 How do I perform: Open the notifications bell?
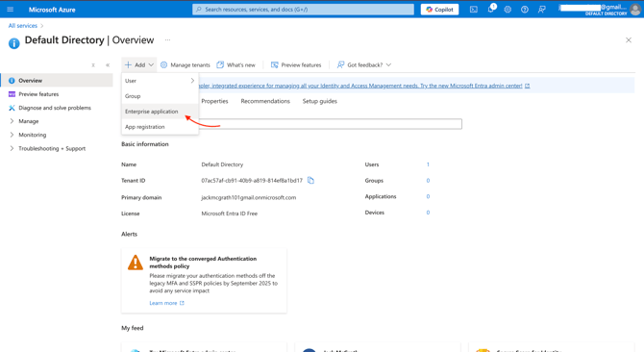coord(491,9)
